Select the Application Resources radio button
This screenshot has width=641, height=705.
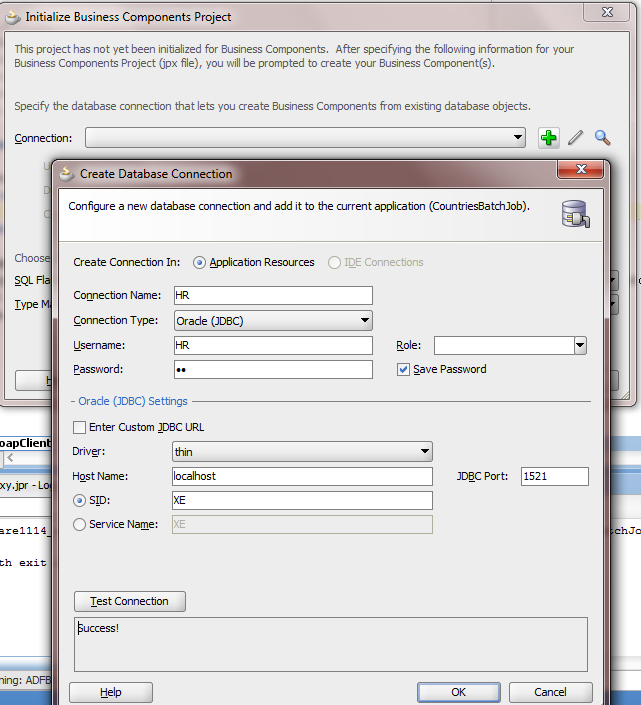click(200, 262)
